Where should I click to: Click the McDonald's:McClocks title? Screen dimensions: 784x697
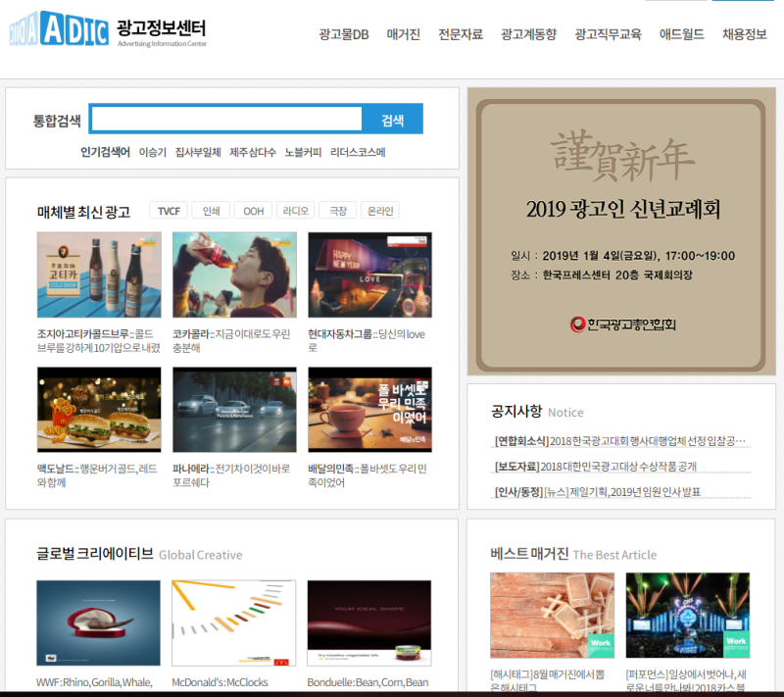point(220,682)
